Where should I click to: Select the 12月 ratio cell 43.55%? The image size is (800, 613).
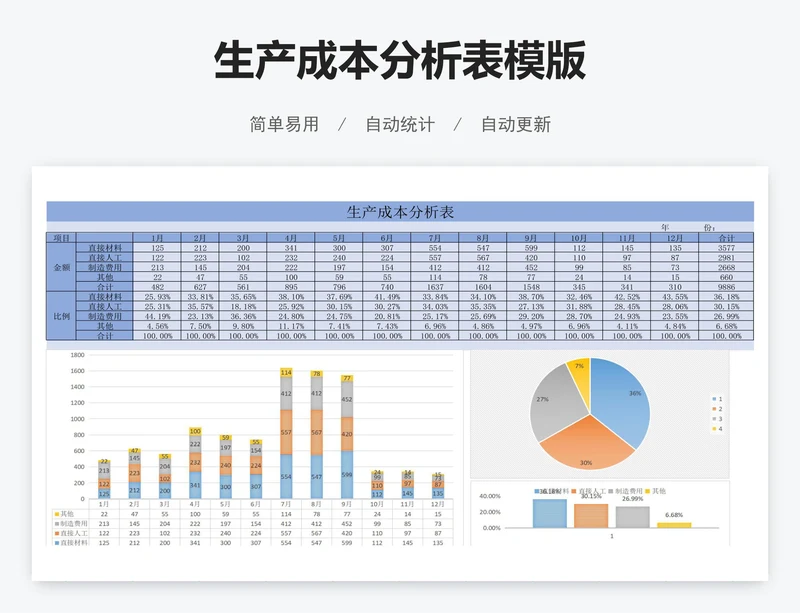point(674,297)
